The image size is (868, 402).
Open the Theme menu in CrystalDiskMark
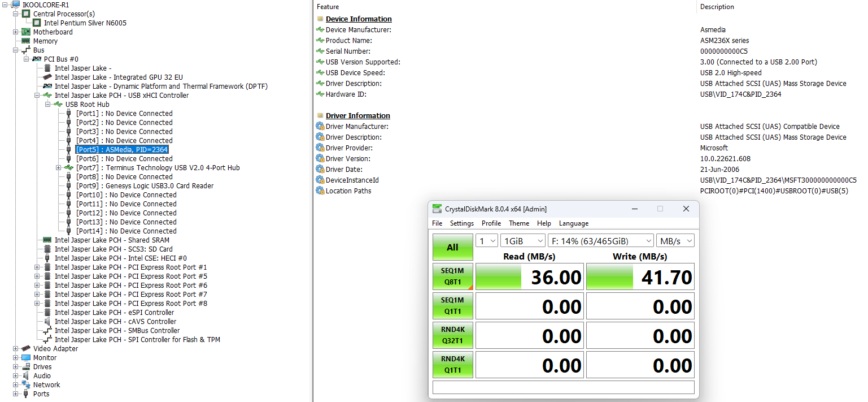tap(519, 223)
